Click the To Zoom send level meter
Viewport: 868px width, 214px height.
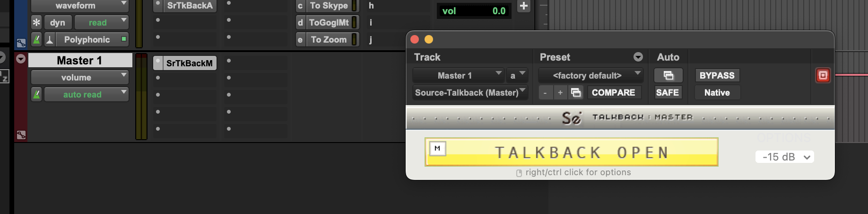pos(355,40)
